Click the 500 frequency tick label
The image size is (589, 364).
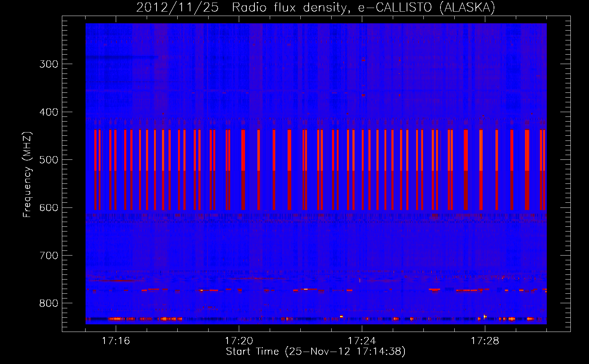tap(49, 160)
